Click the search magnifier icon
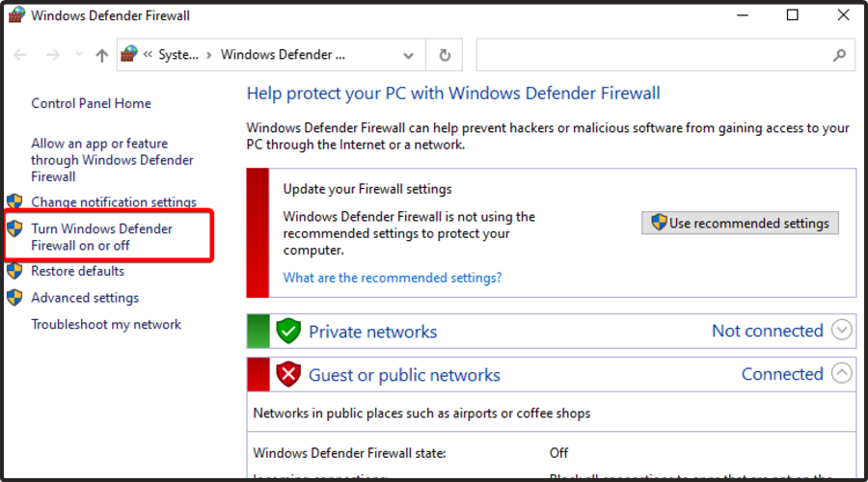Viewport: 868px width, 482px height. coord(838,55)
